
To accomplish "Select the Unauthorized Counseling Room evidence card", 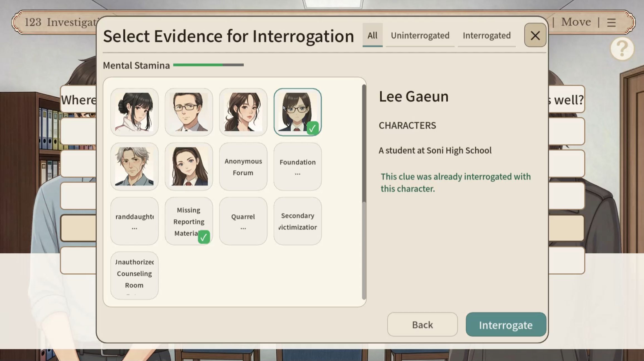I will click(134, 275).
